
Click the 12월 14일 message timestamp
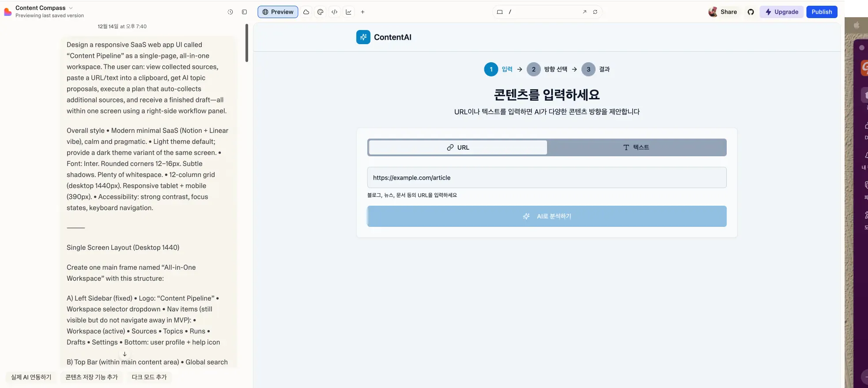(122, 26)
